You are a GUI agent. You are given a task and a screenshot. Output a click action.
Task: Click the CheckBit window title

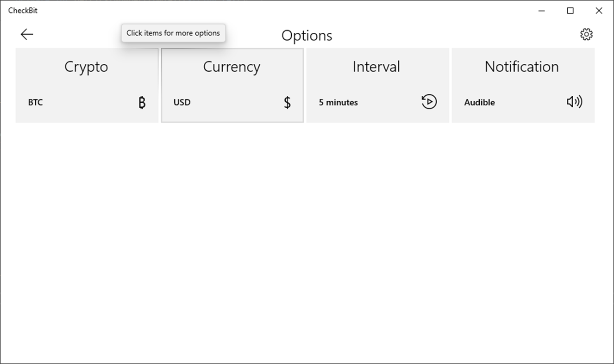pyautogui.click(x=23, y=11)
